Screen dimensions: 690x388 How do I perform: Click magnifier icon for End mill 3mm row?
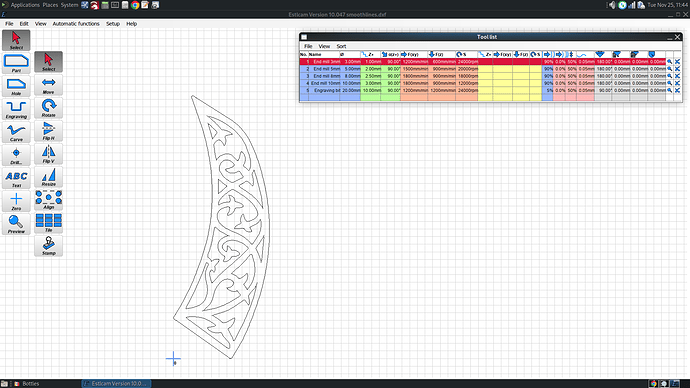[x=670, y=62]
